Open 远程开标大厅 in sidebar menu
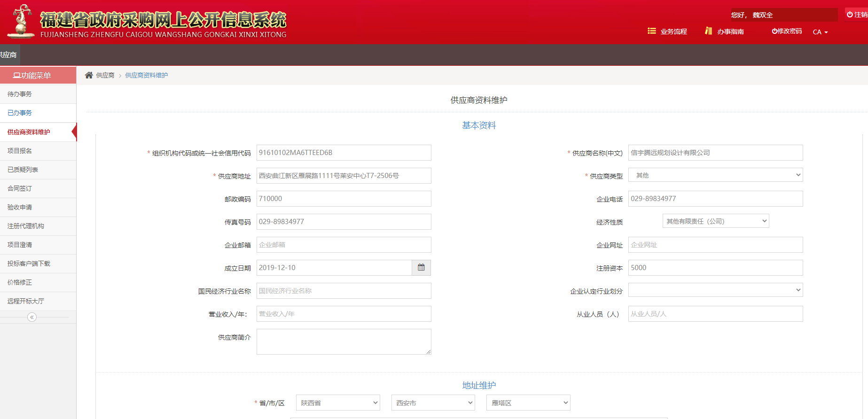The width and height of the screenshot is (868, 419). coord(38,301)
